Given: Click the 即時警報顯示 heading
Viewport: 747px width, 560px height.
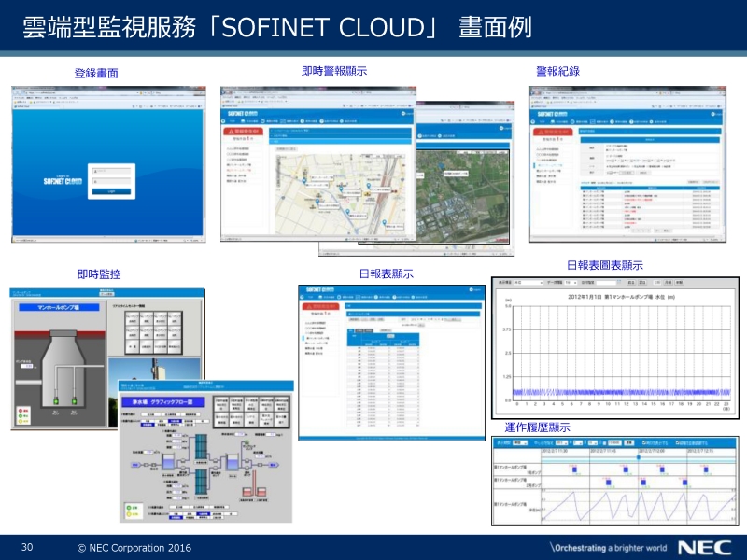Looking at the screenshot, I should [x=334, y=71].
